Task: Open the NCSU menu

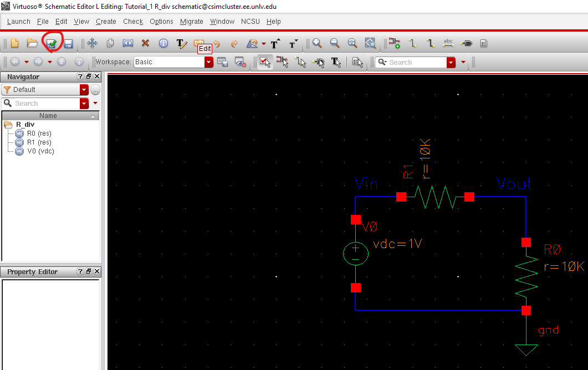Action: pos(250,22)
